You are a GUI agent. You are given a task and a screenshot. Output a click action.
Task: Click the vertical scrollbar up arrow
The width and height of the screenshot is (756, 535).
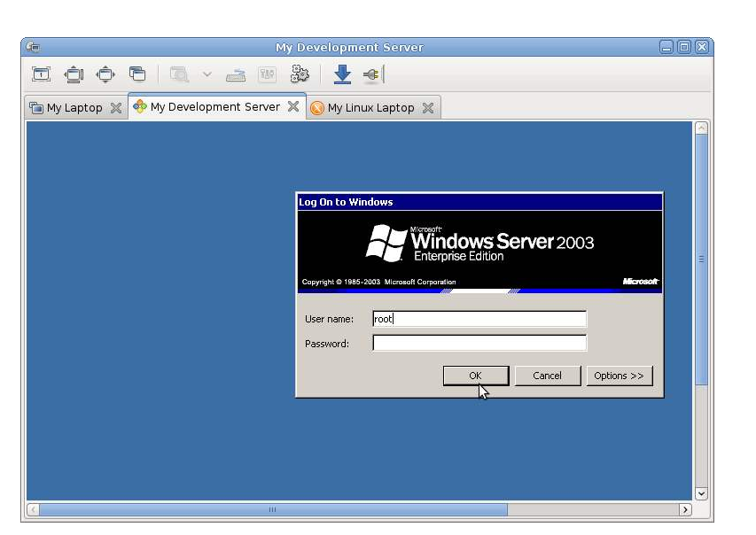point(702,128)
